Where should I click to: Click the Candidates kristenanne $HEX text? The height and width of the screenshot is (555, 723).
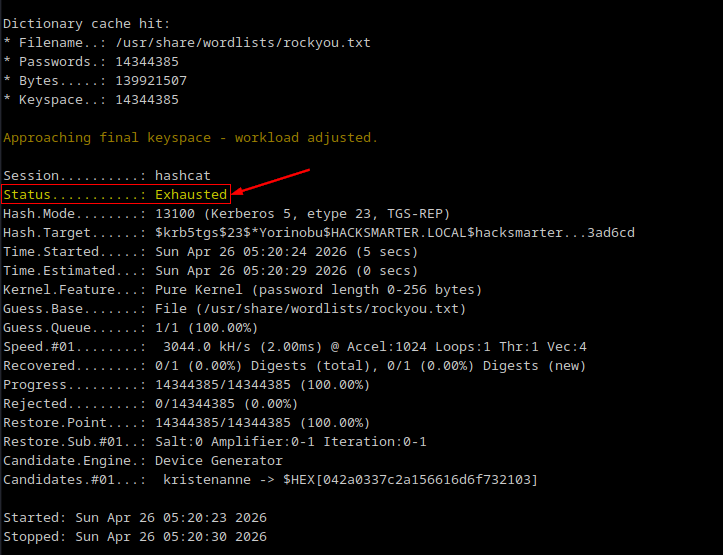[350, 481]
